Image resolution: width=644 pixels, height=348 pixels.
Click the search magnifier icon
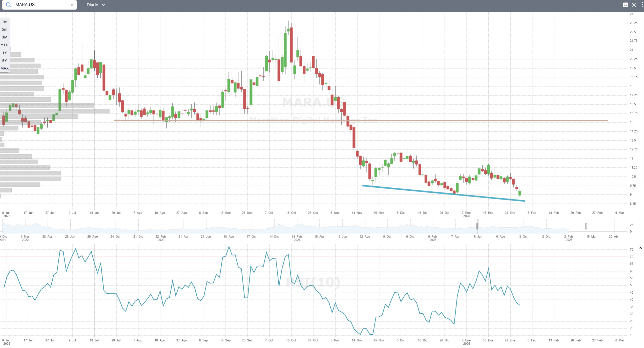(x=9, y=5)
